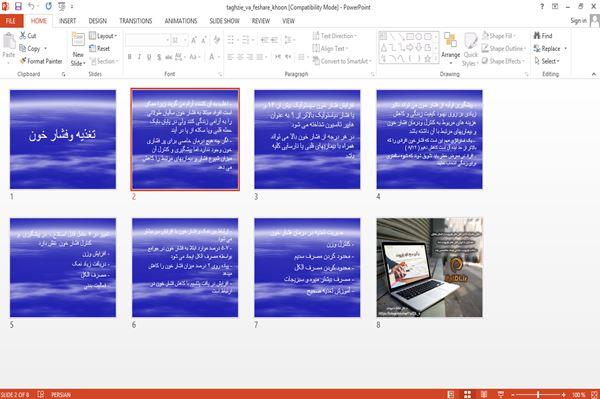This screenshot has height=399, width=600.
Task: Switch to the TRANSITIONS tab
Action: click(x=135, y=21)
